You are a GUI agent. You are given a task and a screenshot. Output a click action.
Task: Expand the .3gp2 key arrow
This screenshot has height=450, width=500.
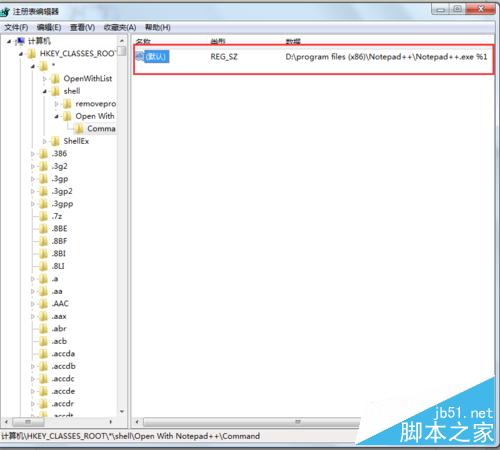coord(33,191)
